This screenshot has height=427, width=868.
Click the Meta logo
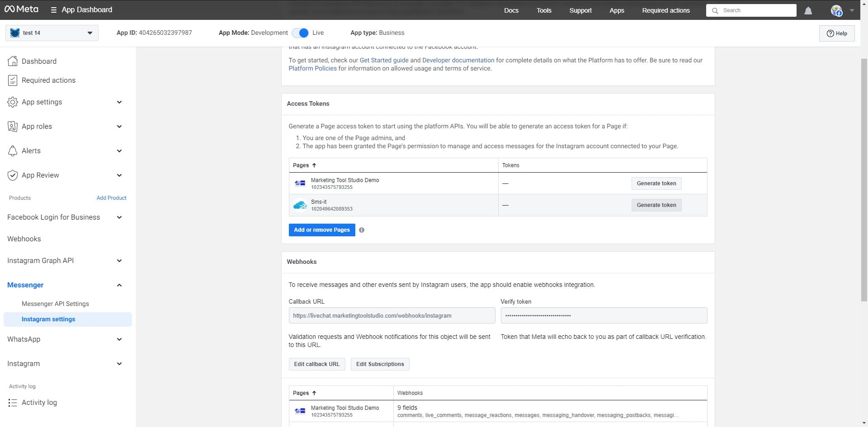tap(21, 9)
